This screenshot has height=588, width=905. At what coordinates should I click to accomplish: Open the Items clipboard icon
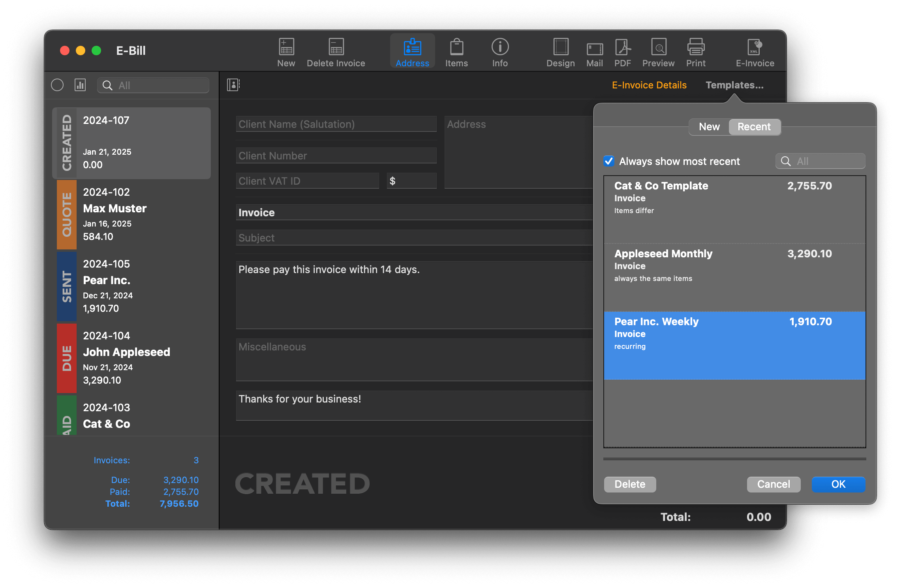point(456,47)
